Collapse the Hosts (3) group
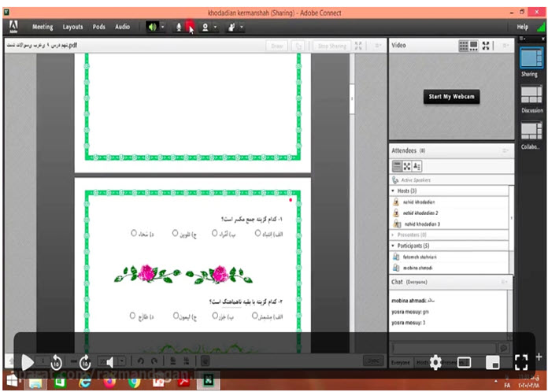This screenshot has width=548, height=392. tap(393, 190)
